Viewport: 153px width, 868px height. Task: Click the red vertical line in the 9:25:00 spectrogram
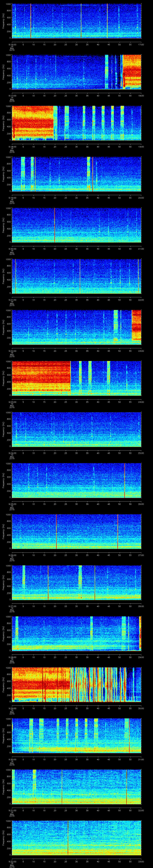point(124,481)
